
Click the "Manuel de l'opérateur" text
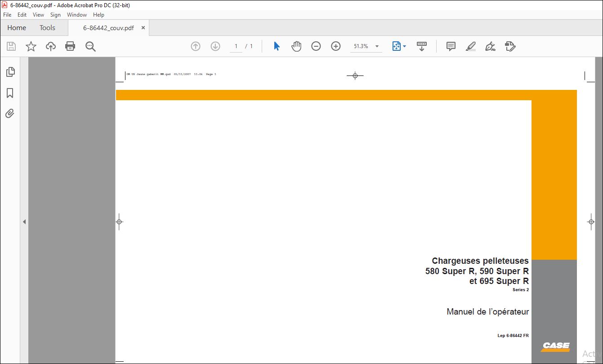pyautogui.click(x=487, y=311)
